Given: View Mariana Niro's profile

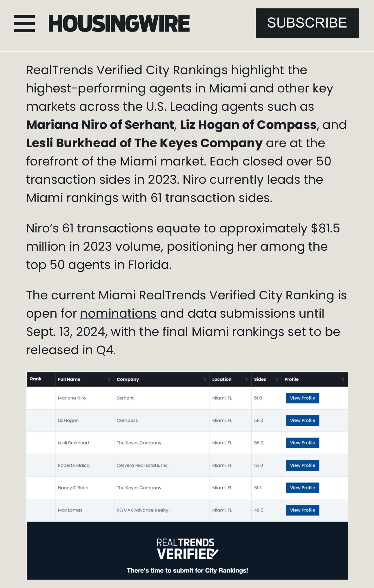Looking at the screenshot, I should pyautogui.click(x=302, y=398).
